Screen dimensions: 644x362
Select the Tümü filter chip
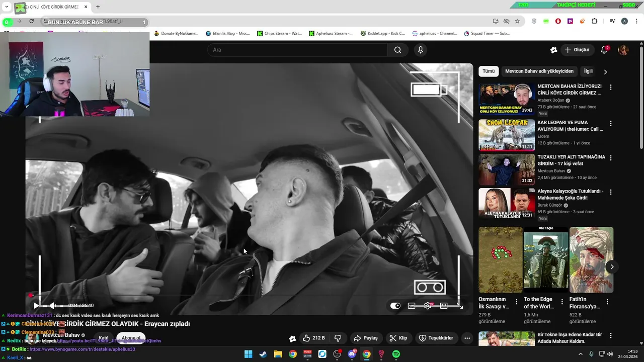coord(489,71)
